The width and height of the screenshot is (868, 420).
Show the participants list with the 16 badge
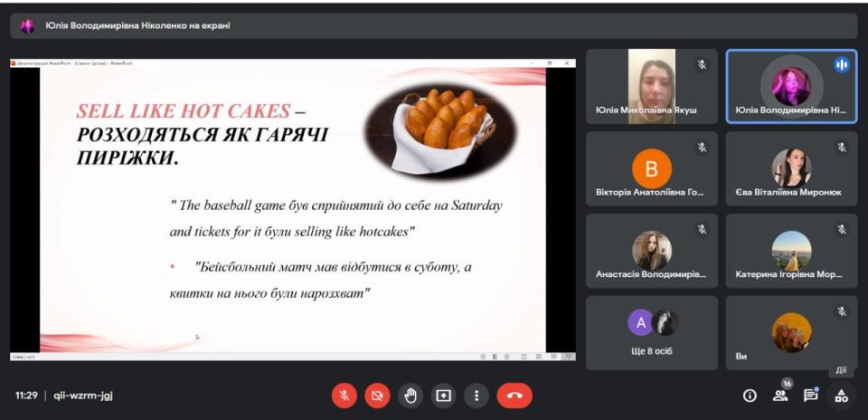[780, 395]
